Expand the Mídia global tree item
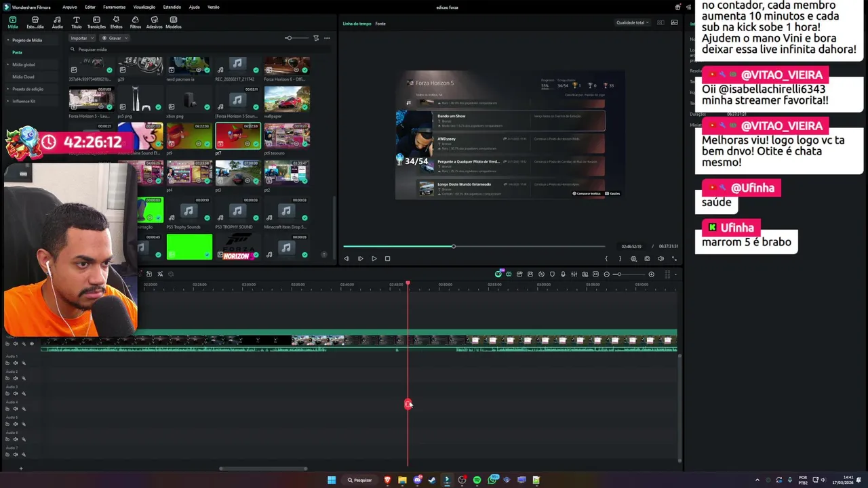The image size is (868, 488). tap(8, 64)
